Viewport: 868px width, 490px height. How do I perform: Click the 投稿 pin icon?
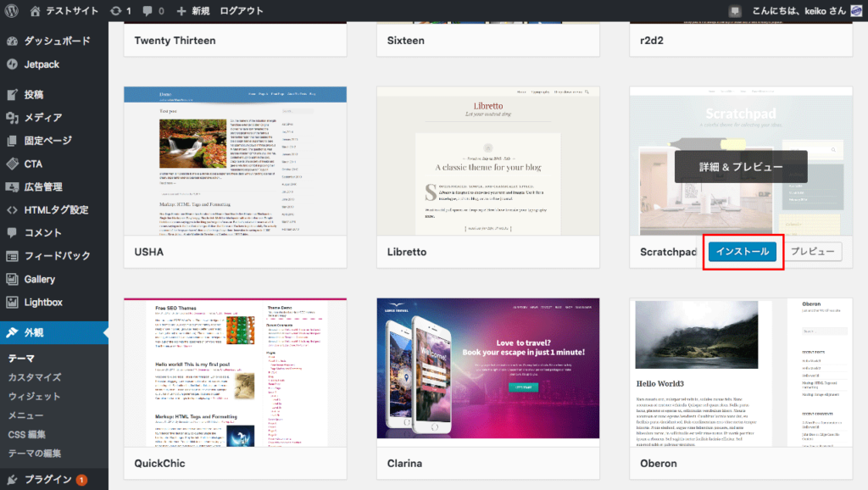[12, 95]
